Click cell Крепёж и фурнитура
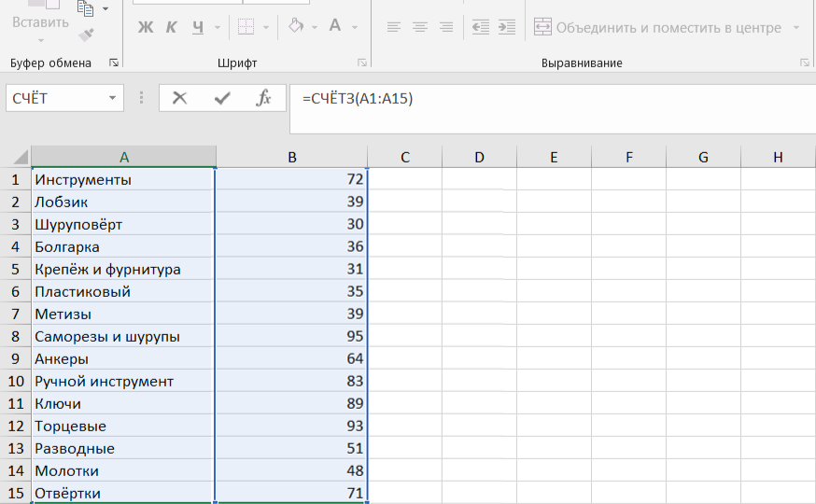 coord(124,269)
